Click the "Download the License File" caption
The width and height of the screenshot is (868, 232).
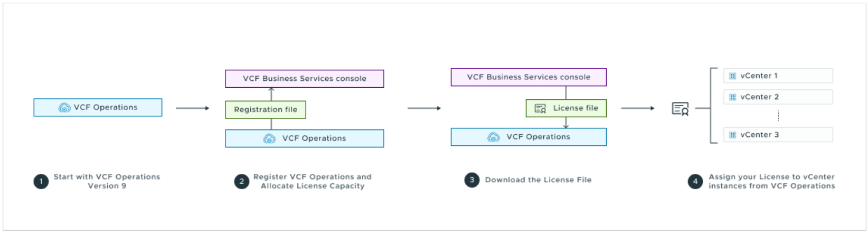pos(538,180)
